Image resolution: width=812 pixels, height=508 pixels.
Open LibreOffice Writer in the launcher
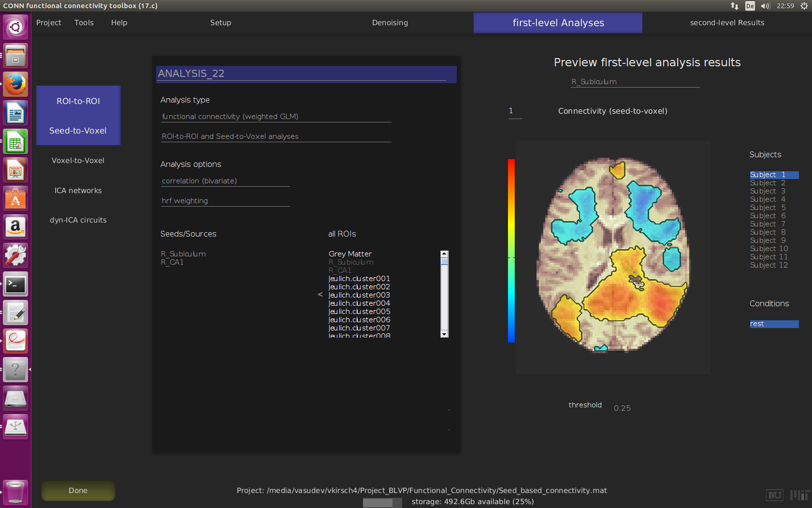[15, 113]
